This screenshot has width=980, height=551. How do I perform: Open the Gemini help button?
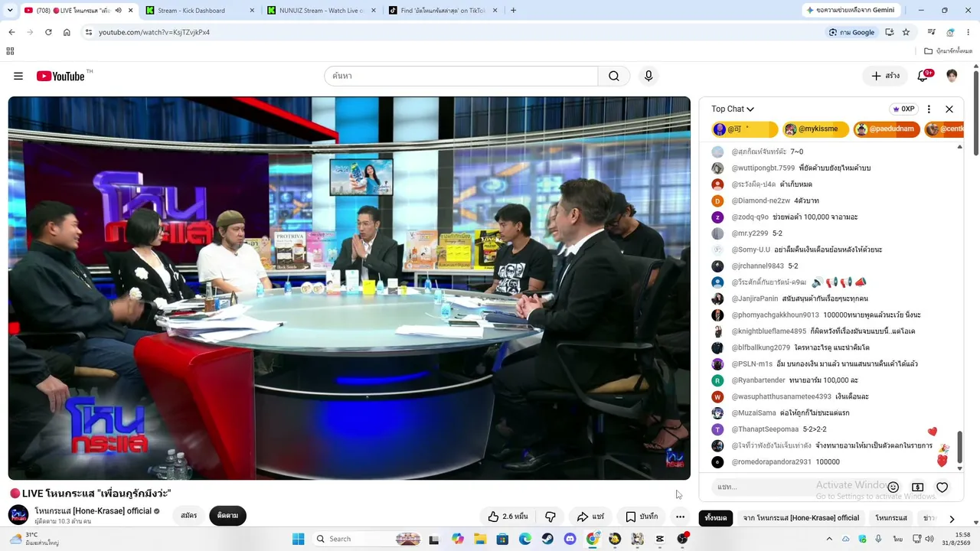pyautogui.click(x=851, y=11)
